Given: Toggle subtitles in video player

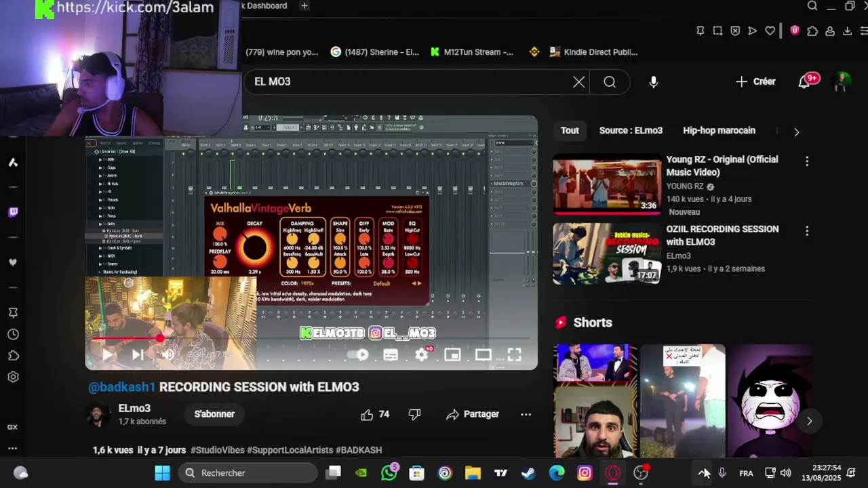Looking at the screenshot, I should point(391,354).
